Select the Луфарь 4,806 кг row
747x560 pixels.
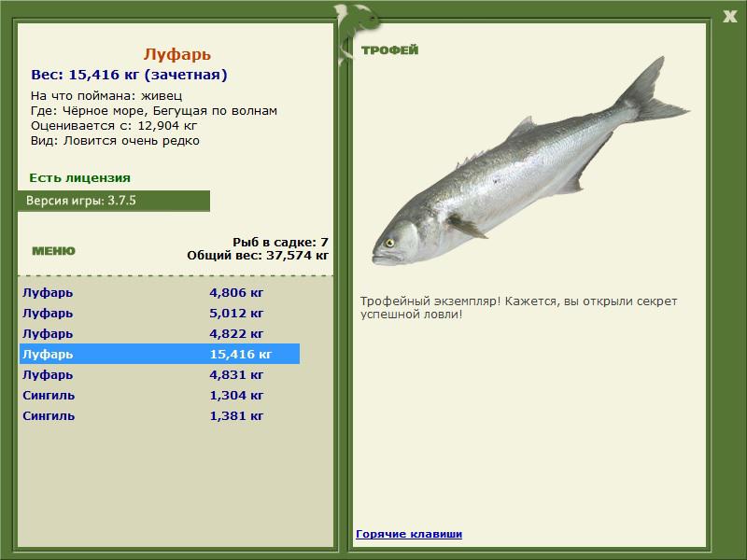tap(160, 292)
